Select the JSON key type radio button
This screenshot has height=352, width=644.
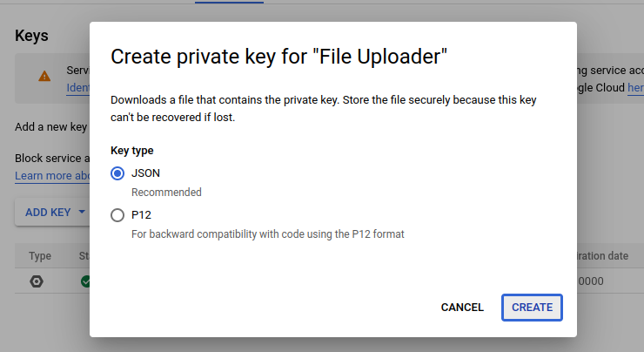tap(118, 173)
